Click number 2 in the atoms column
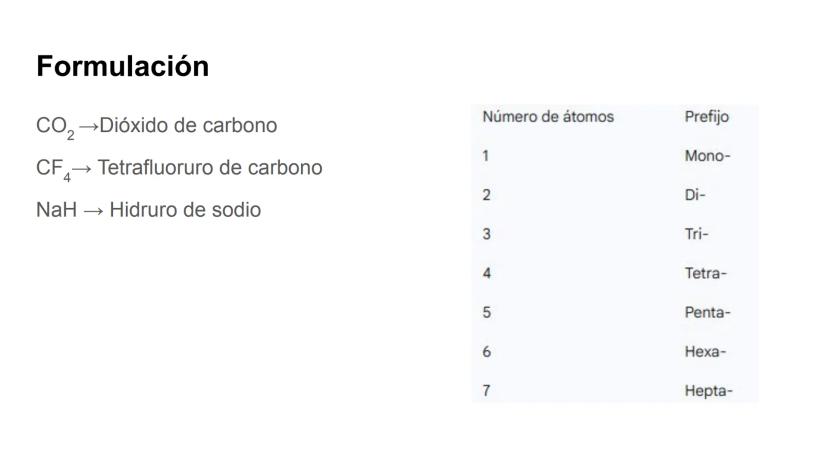Viewport: 828px width, 466px height. 486,195
